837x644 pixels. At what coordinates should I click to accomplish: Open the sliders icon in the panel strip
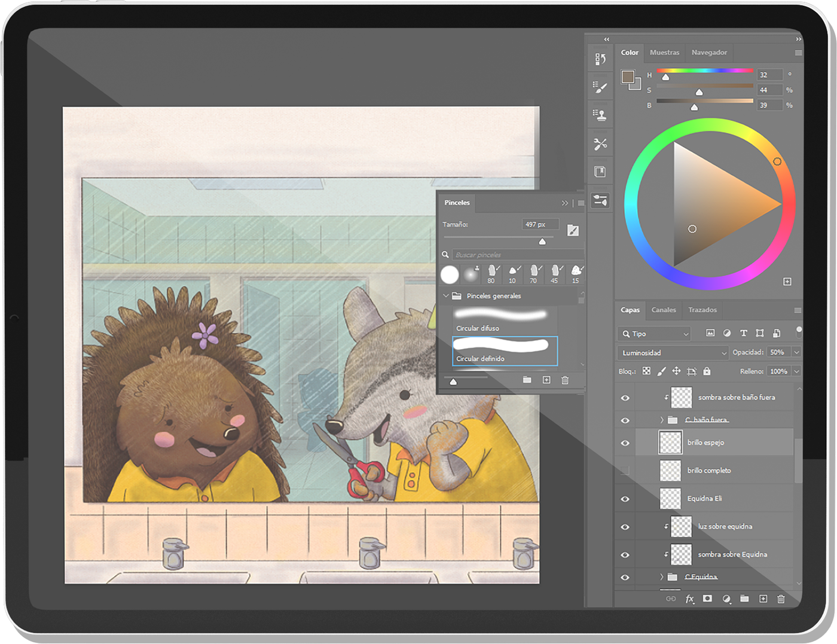click(x=600, y=200)
